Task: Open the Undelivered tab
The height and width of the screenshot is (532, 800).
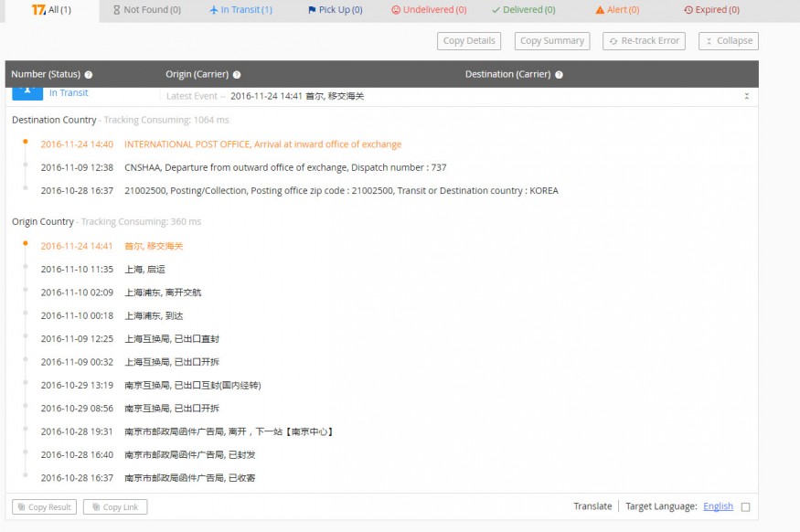Action: click(429, 10)
